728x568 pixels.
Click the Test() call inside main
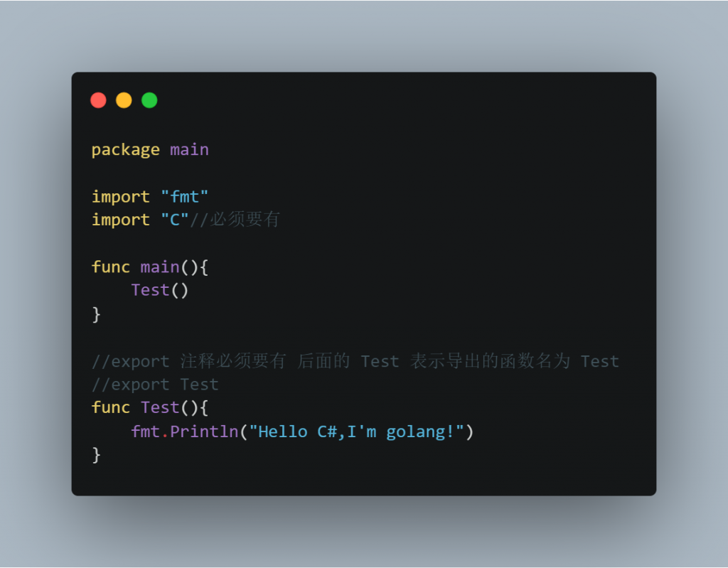[160, 290]
